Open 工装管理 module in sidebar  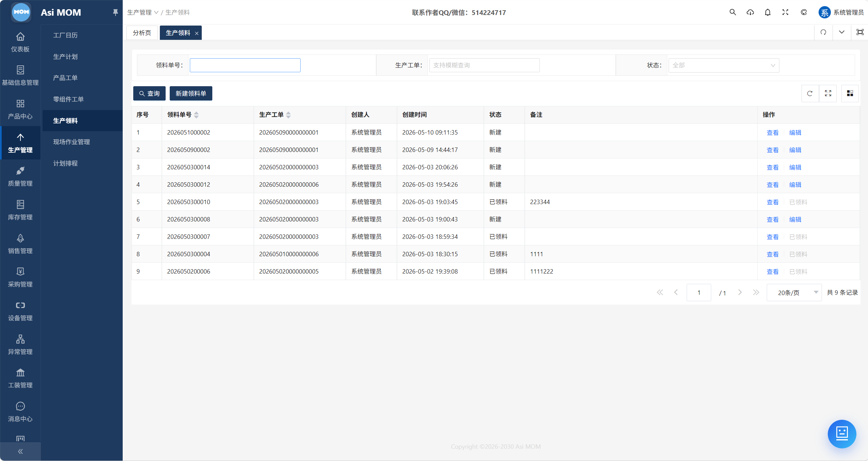pyautogui.click(x=20, y=378)
